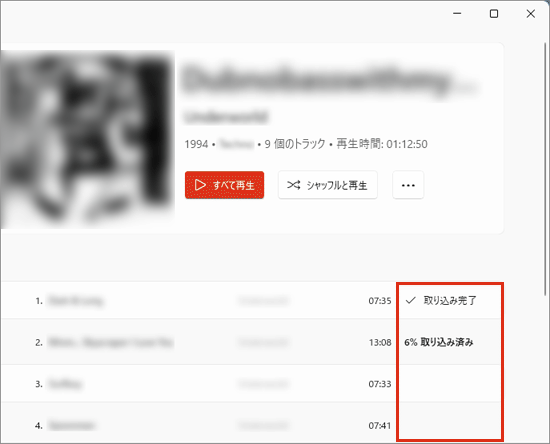Click the artist name in track 1 row
The height and width of the screenshot is (444, 550).
click(263, 301)
